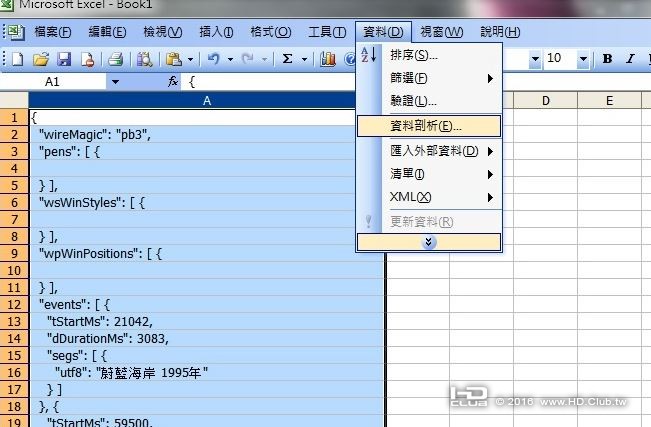Open the Undo history dropdown arrow
651x427 pixels.
click(x=230, y=59)
